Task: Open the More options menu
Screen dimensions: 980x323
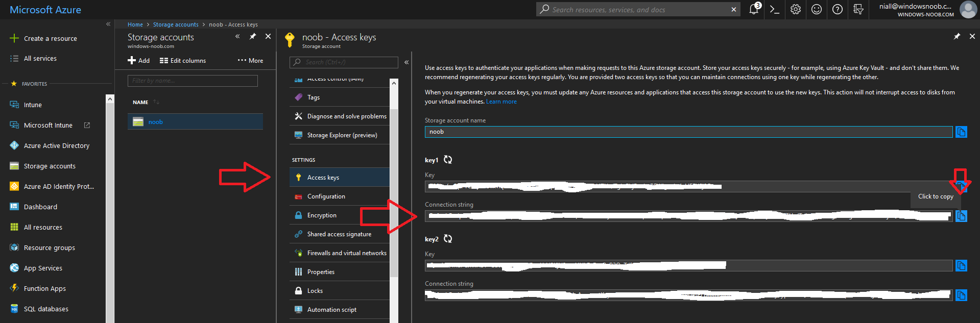Action: click(251, 60)
